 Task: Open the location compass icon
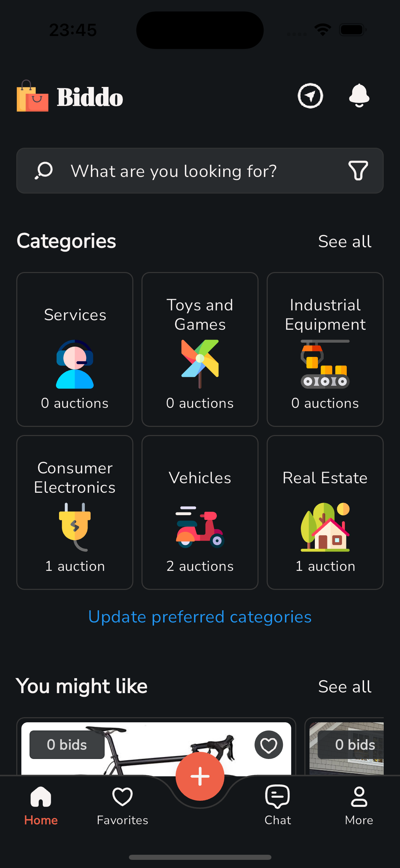310,96
